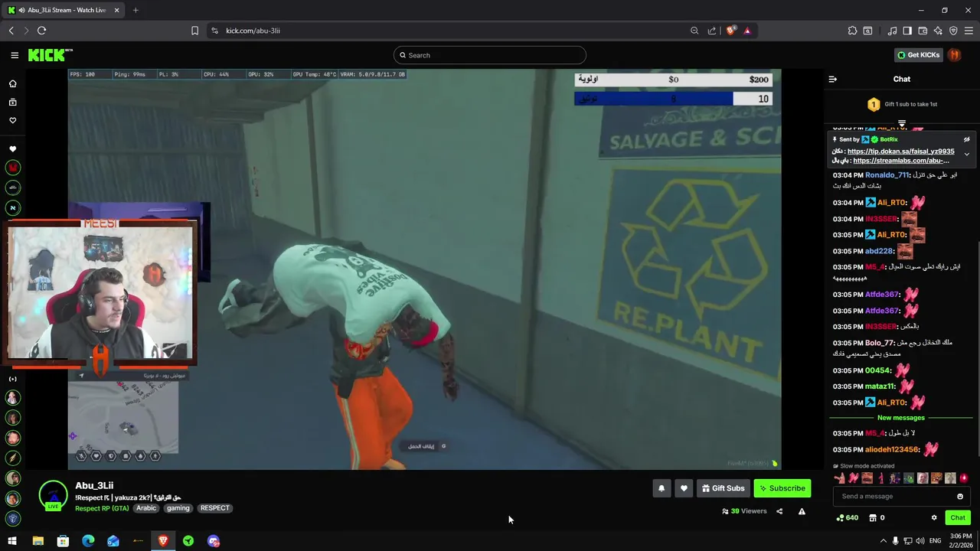Open chat settings gear icon
The image size is (980, 551).
(x=934, y=518)
